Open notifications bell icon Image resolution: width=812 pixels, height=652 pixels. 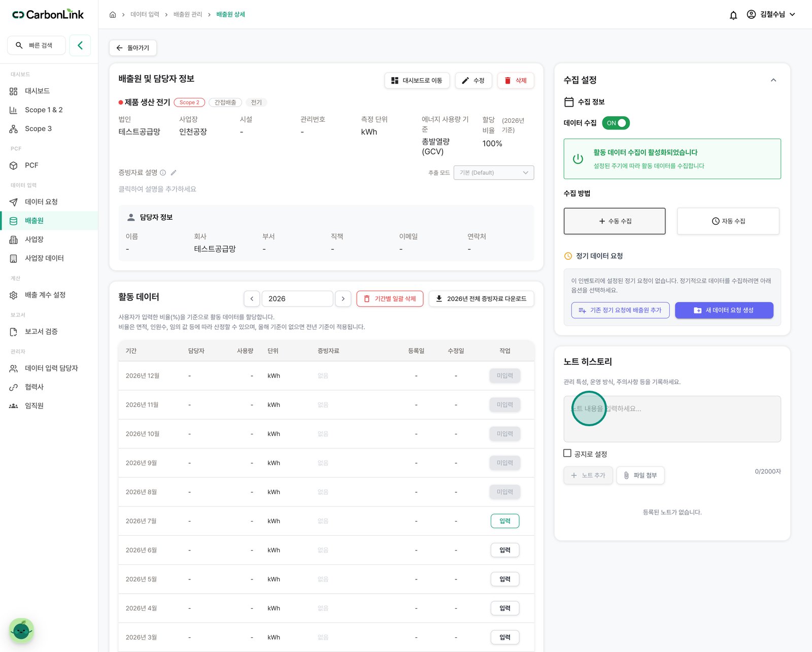click(733, 15)
